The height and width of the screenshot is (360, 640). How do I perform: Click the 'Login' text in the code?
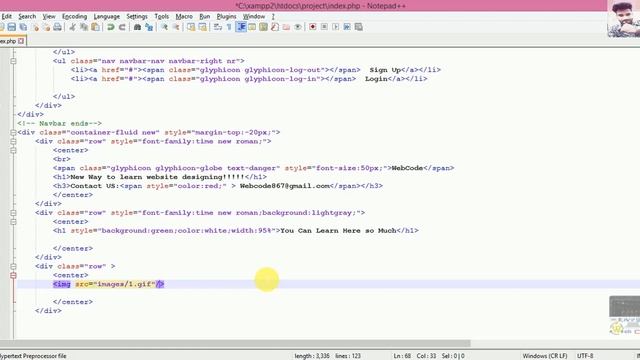(x=376, y=79)
